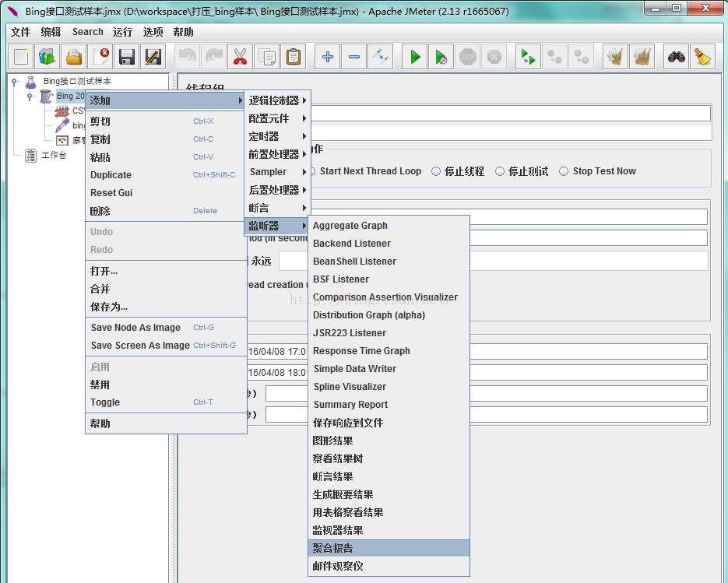Select Simple Data Writer listener

coord(389,368)
